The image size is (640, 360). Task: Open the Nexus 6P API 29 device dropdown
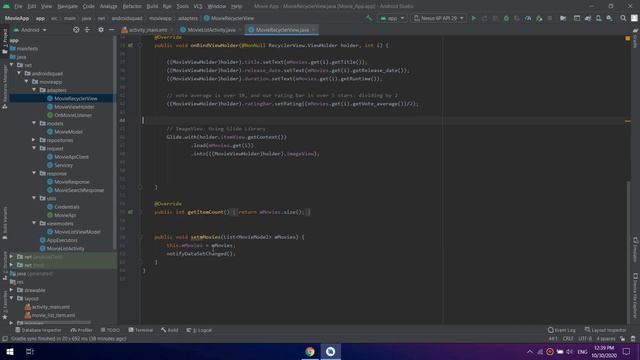[438, 18]
